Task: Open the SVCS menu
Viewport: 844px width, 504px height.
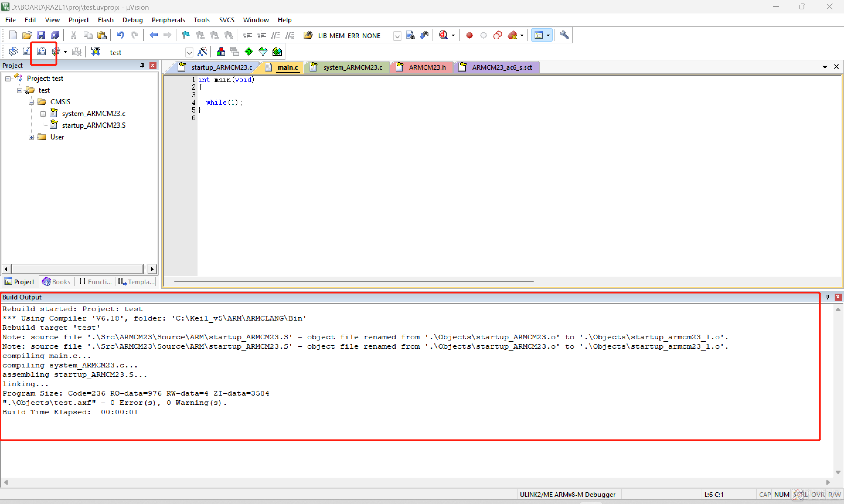Action: [x=227, y=20]
